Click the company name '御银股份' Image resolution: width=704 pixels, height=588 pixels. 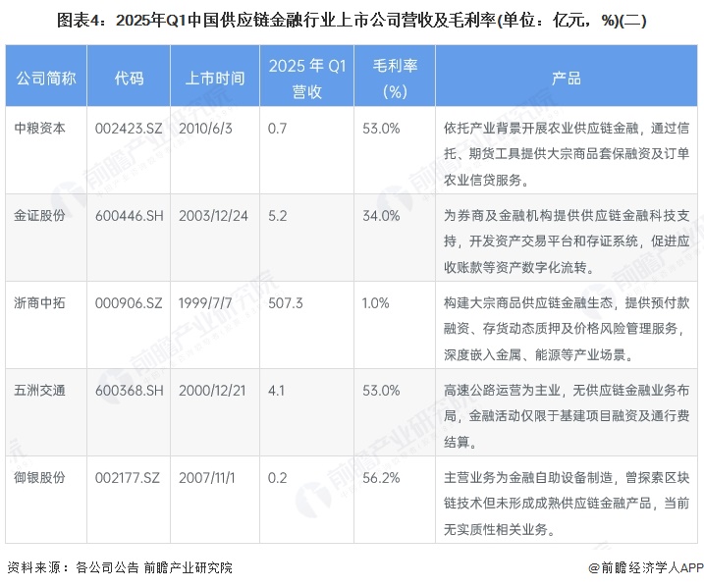point(40,478)
